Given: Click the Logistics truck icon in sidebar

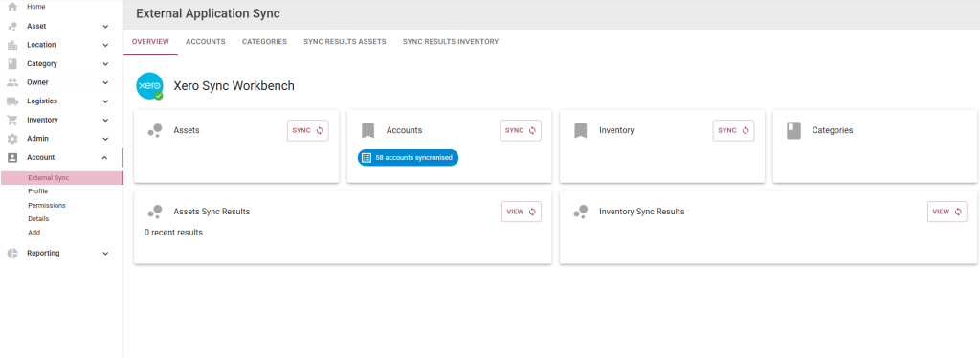Looking at the screenshot, I should pos(11,101).
